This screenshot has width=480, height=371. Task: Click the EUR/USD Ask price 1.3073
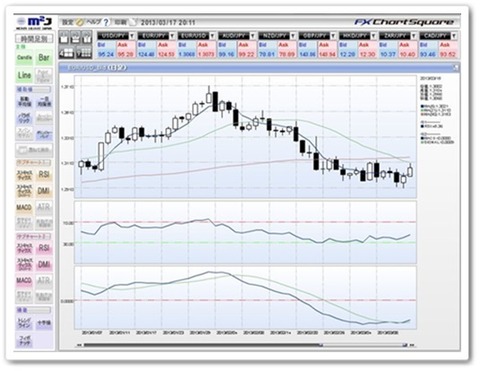pos(207,54)
